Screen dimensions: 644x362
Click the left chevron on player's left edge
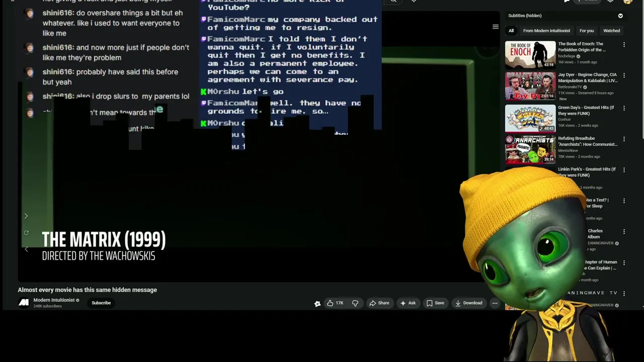(26, 249)
